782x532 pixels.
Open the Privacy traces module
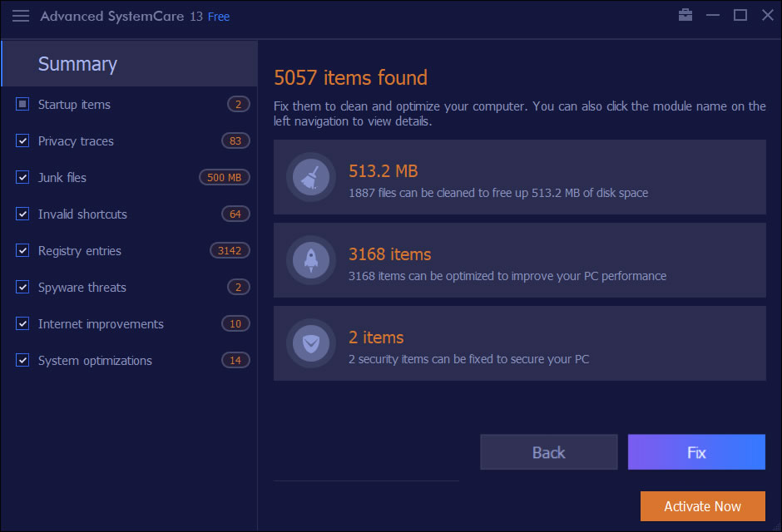pos(76,141)
